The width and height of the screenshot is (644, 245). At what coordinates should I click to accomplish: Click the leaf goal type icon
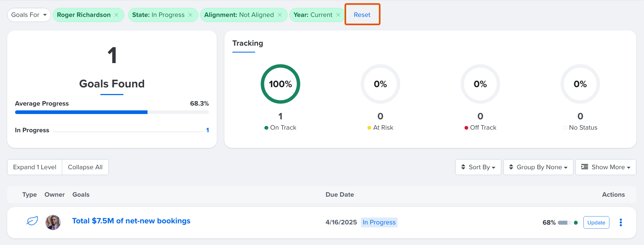(32, 221)
